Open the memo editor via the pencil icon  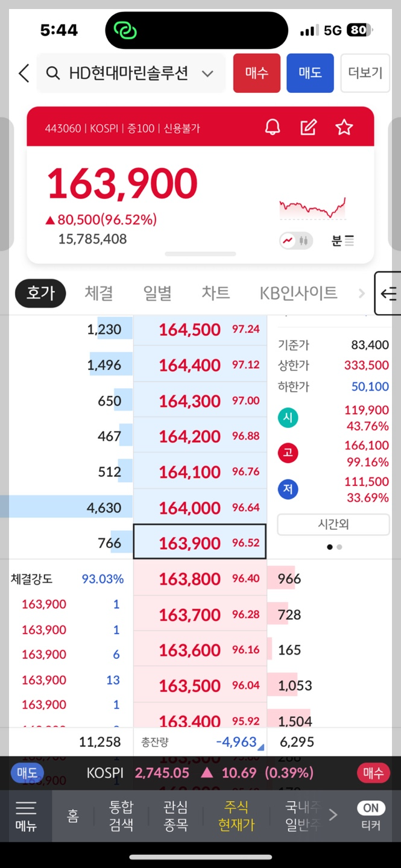click(309, 127)
